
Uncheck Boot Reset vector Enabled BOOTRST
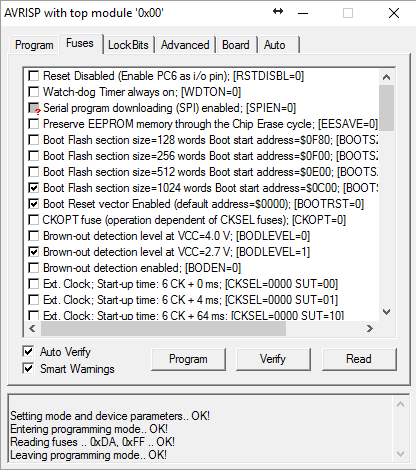pyautogui.click(x=34, y=204)
